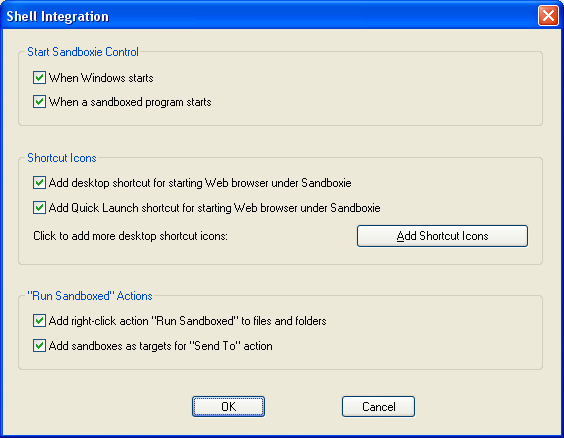Screen dimensions: 564x438
Task: Click the Shell Integration title bar text
Action: [x=58, y=17]
